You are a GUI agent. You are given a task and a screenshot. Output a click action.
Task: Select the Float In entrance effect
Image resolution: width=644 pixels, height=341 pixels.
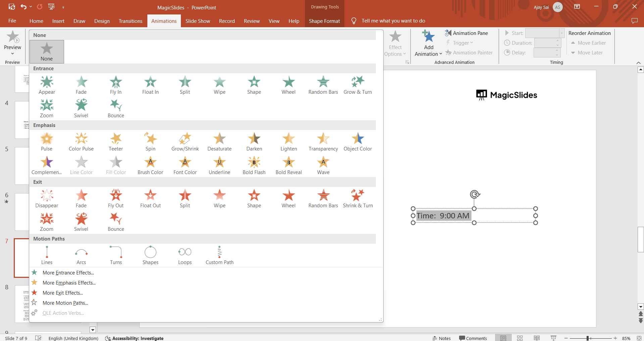coord(150,85)
